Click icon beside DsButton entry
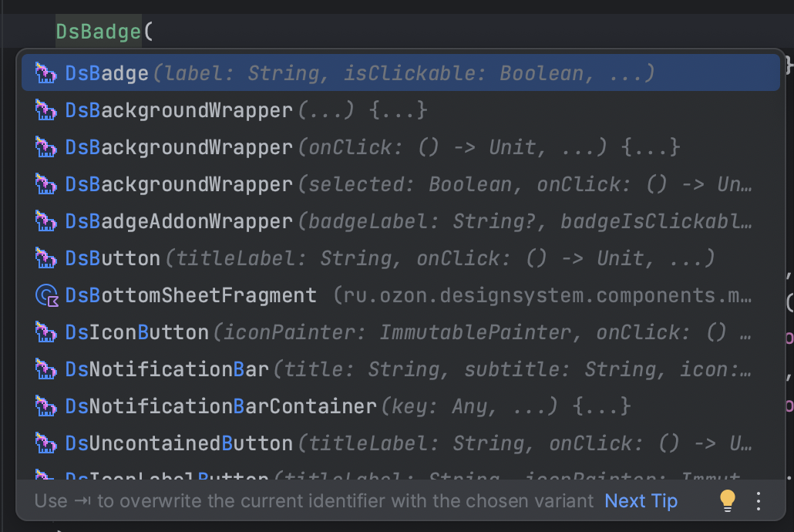 pyautogui.click(x=45, y=258)
